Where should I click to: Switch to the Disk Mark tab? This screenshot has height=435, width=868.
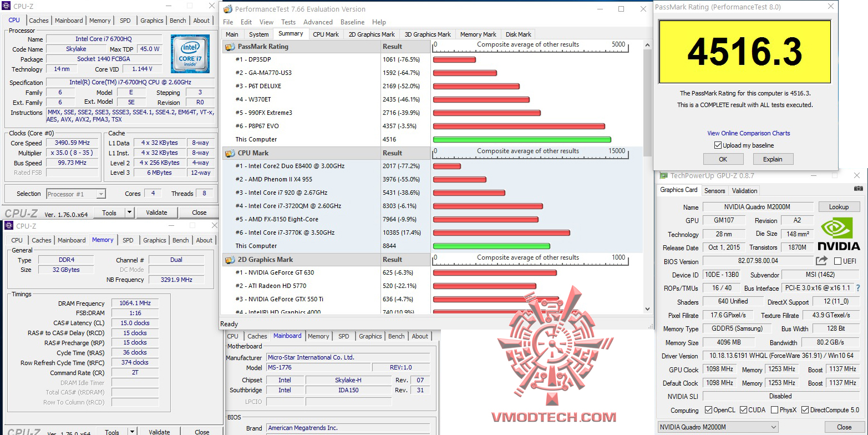coord(519,34)
